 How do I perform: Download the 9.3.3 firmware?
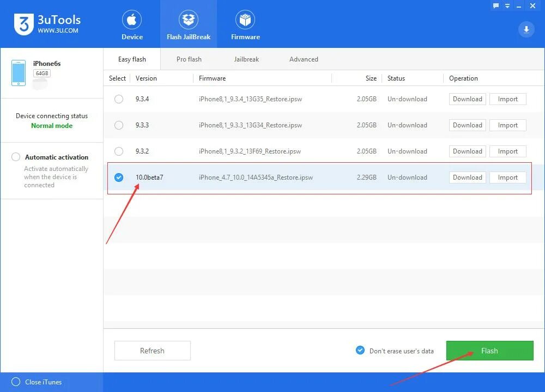467,125
